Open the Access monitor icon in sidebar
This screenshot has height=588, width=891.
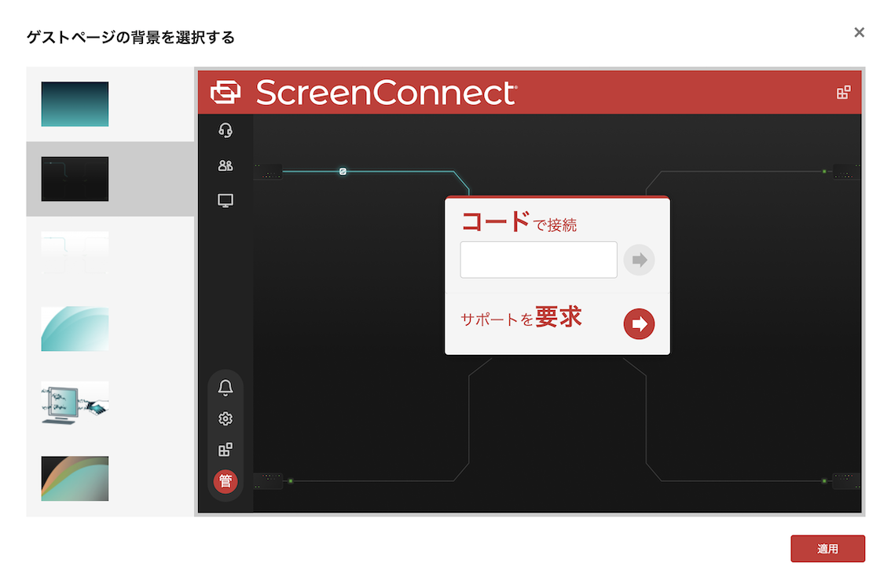225,201
